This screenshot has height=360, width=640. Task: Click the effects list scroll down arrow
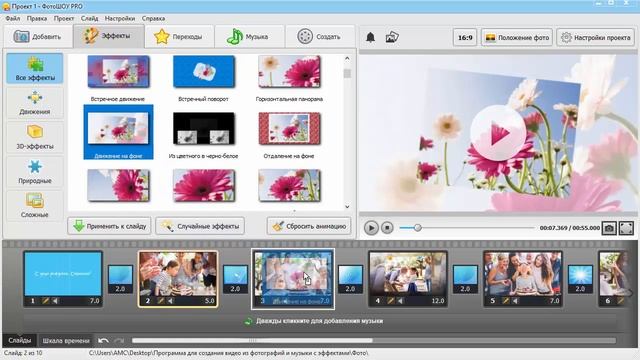pos(347,207)
